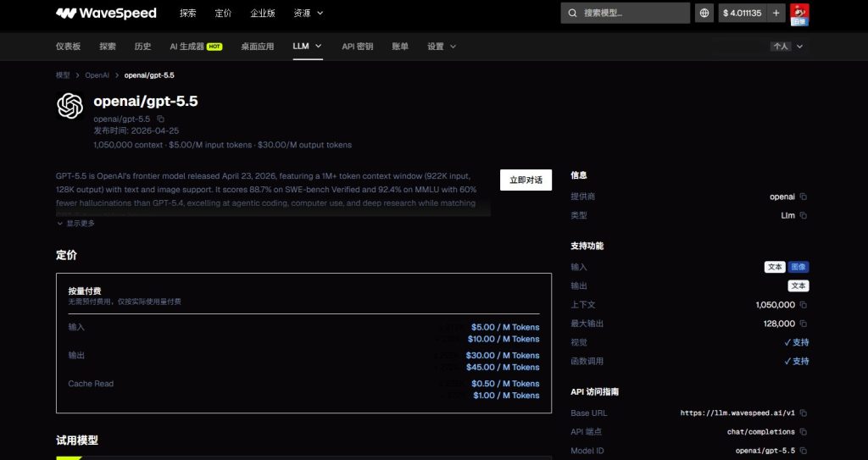This screenshot has height=460, width=868.
Task: Click the WaveSpeed logo
Action: (x=106, y=13)
